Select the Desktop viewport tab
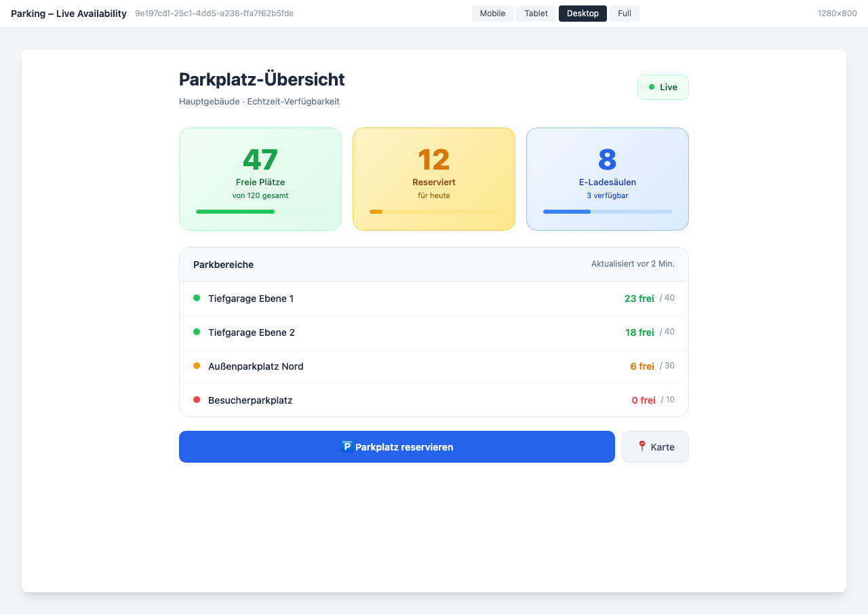 583,14
